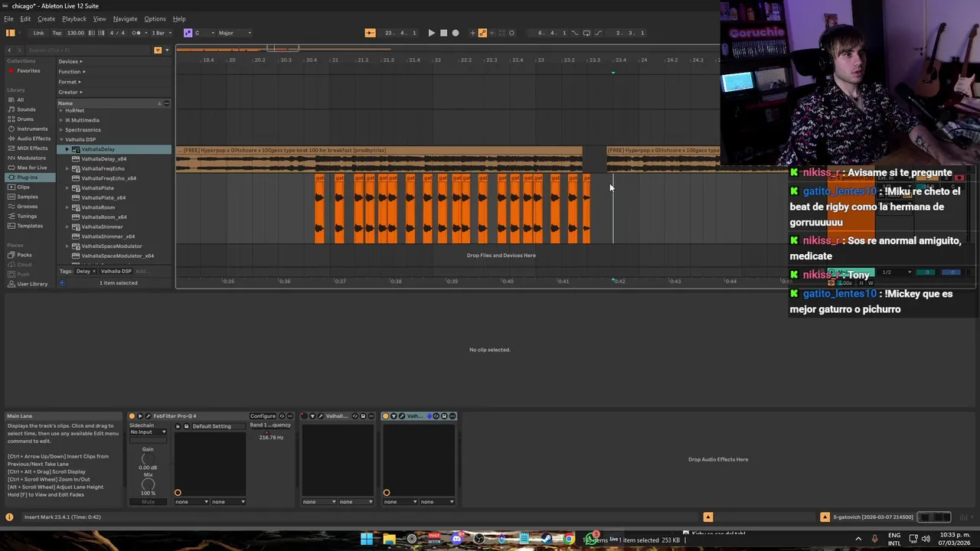Select Grooves in the Library

(28, 207)
